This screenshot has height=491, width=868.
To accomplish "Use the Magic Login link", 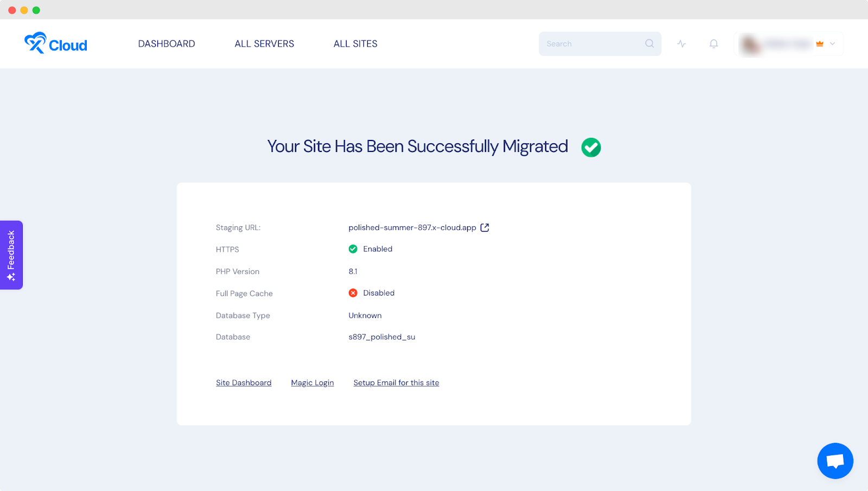I will 312,383.
